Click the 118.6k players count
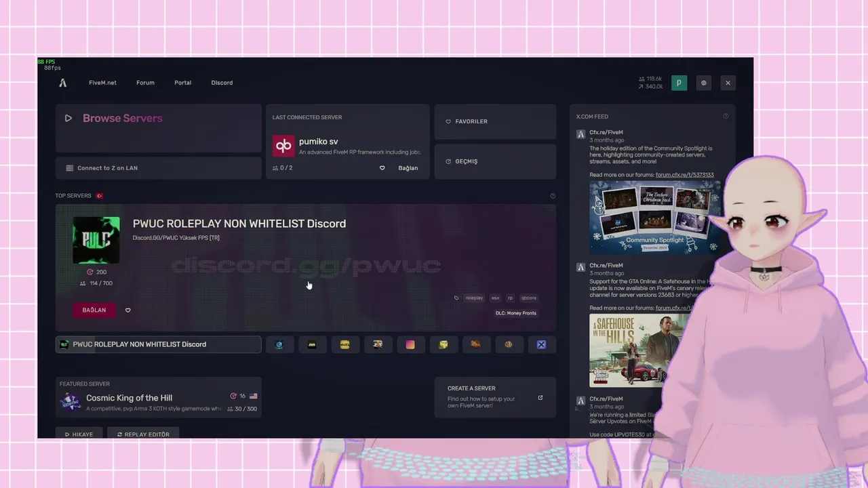This screenshot has width=868, height=488. click(x=650, y=79)
